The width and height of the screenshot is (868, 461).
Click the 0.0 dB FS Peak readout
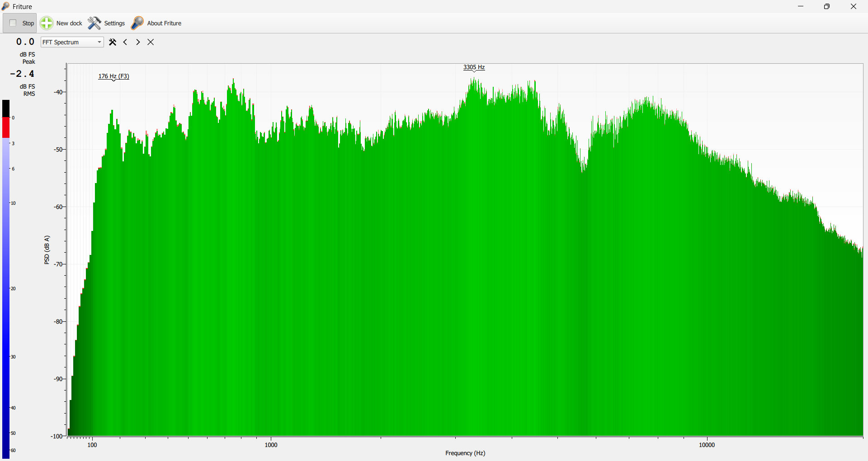coord(25,42)
